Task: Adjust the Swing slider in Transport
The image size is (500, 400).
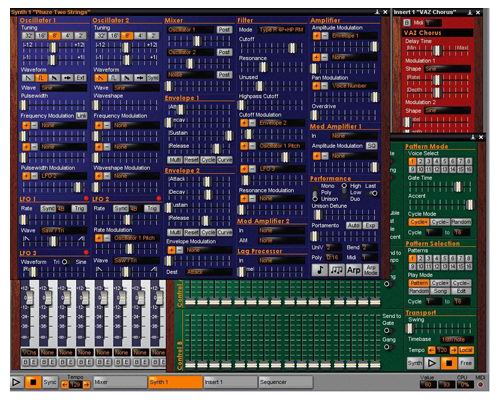Action: pos(410,328)
